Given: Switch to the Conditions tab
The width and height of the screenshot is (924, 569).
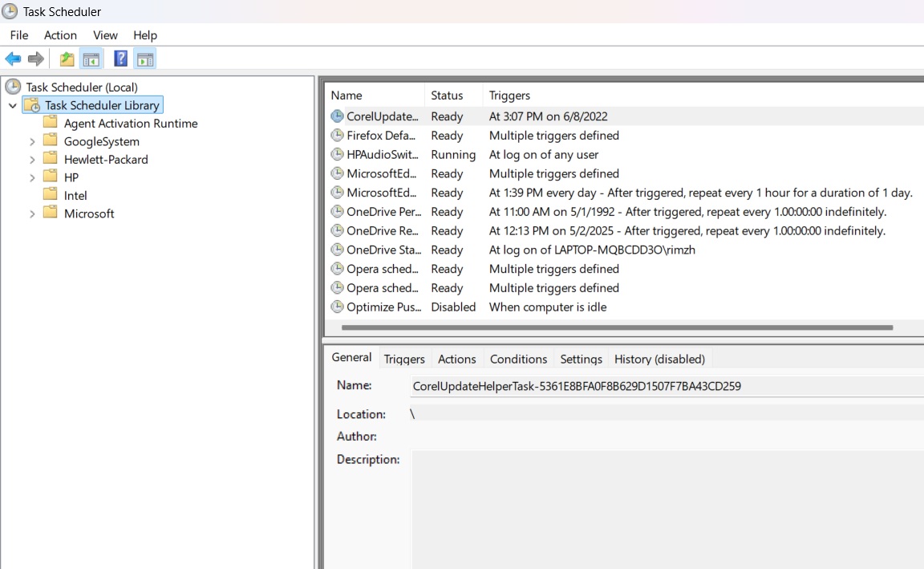Looking at the screenshot, I should 518,358.
